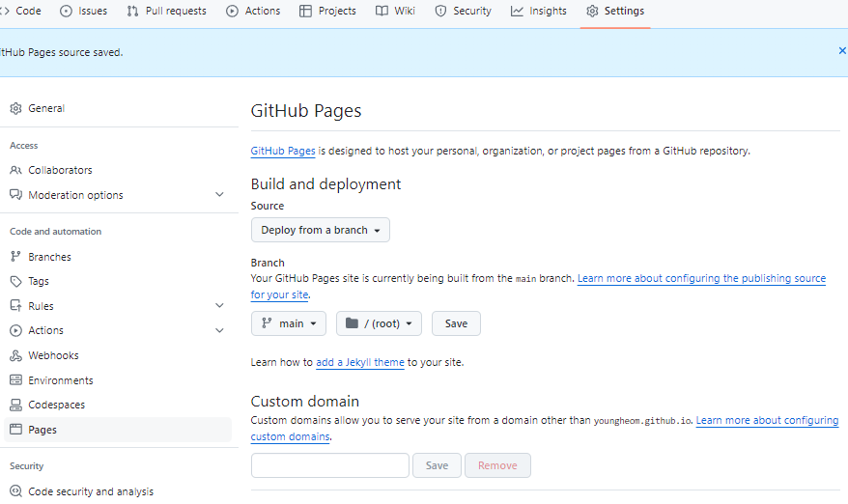Save the branch selection
The width and height of the screenshot is (848, 504).
click(x=456, y=323)
